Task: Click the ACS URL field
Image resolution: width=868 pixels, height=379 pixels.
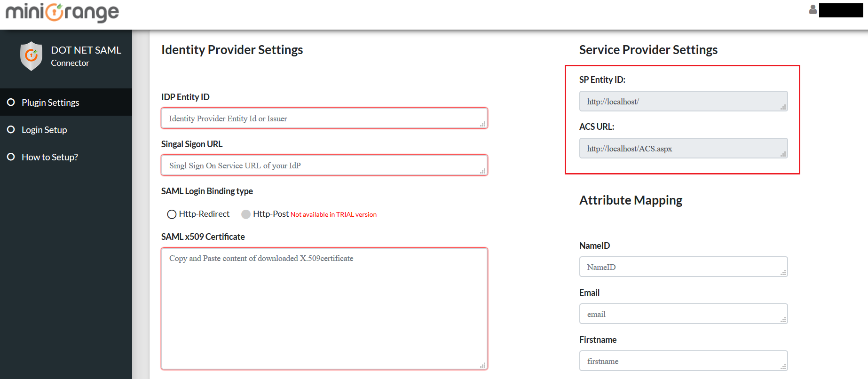Action: click(683, 148)
